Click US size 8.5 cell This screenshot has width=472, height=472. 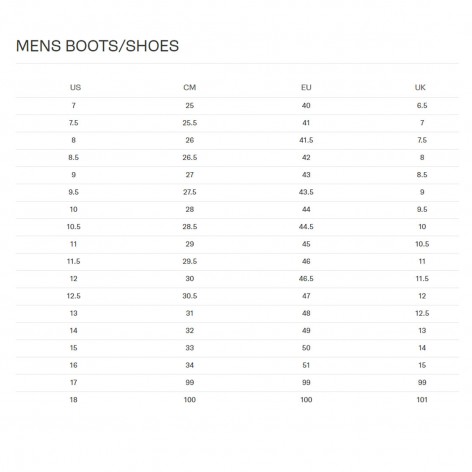74,157
